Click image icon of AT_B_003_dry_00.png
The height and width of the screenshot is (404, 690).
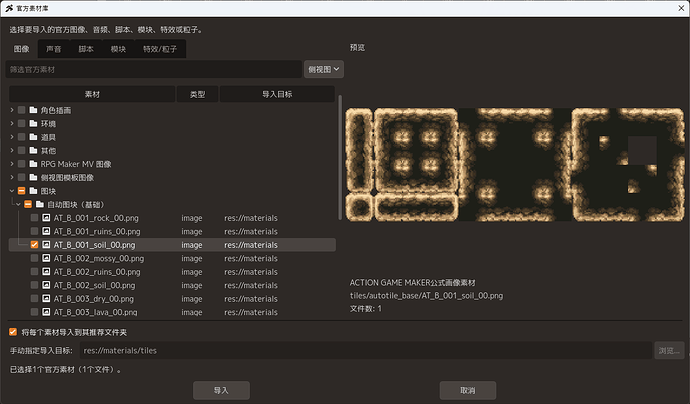click(x=46, y=299)
